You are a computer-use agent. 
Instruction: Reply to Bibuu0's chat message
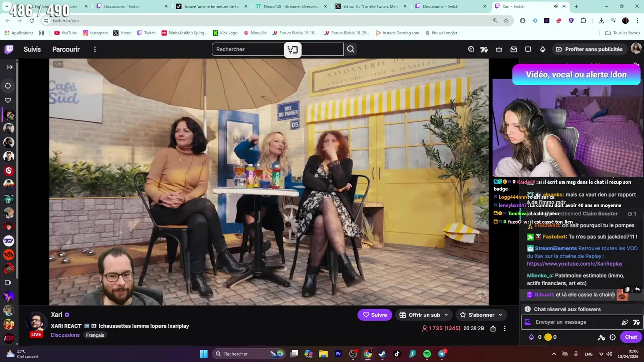click(x=637, y=290)
